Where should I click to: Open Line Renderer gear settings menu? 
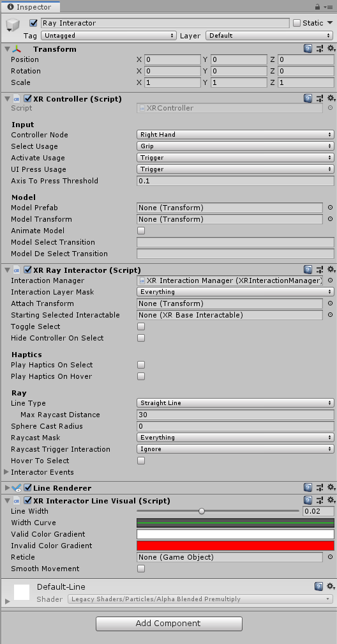pos(331,488)
